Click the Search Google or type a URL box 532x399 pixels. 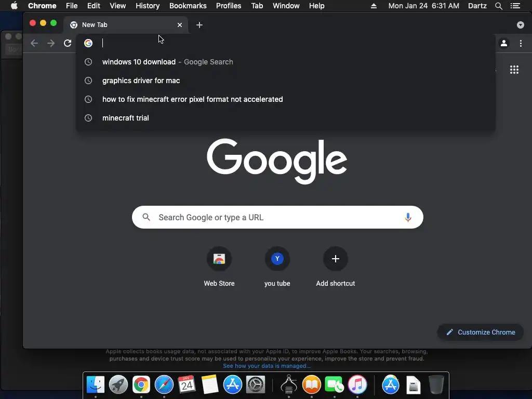pos(277,217)
